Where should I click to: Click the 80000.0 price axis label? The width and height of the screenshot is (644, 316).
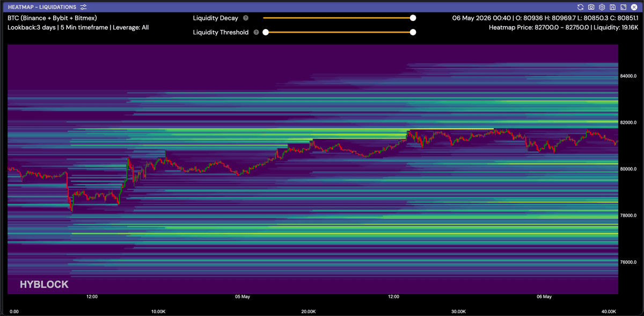click(x=628, y=169)
